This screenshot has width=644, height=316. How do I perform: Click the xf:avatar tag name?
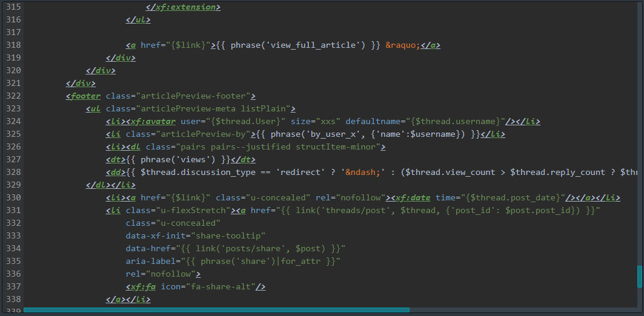pos(153,122)
